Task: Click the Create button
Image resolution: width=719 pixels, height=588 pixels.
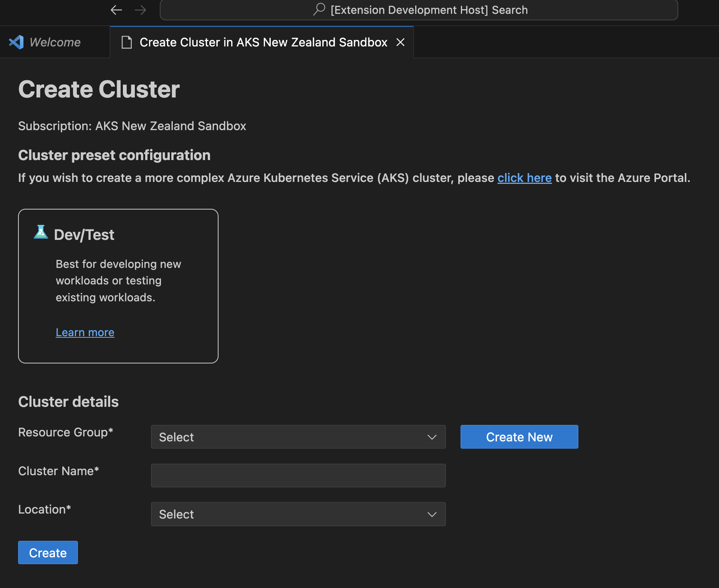Action: [x=48, y=553]
